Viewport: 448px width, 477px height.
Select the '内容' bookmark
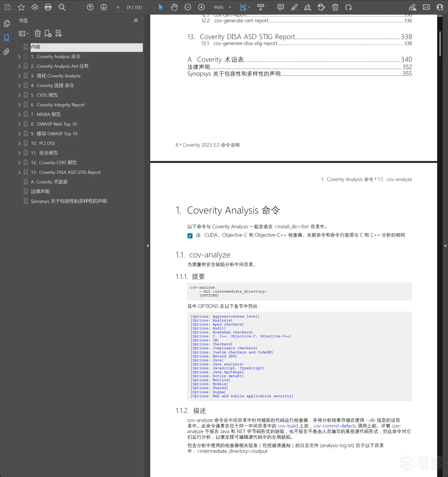click(x=86, y=47)
